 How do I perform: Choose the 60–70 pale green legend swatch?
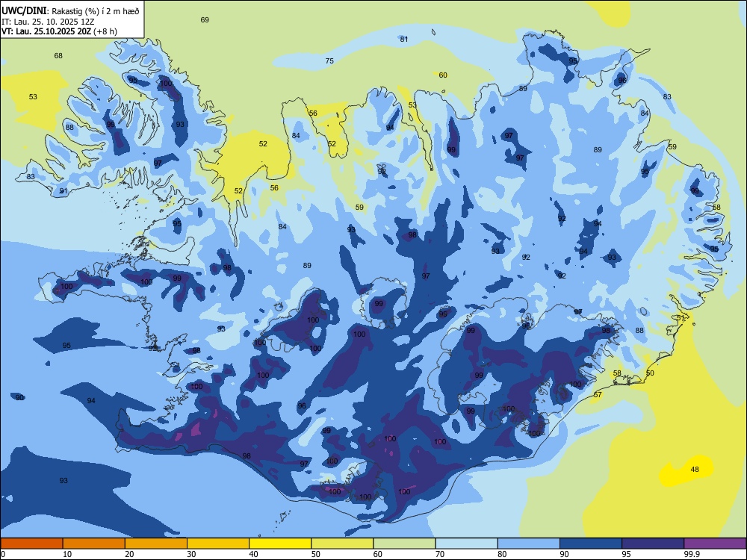click(404, 544)
